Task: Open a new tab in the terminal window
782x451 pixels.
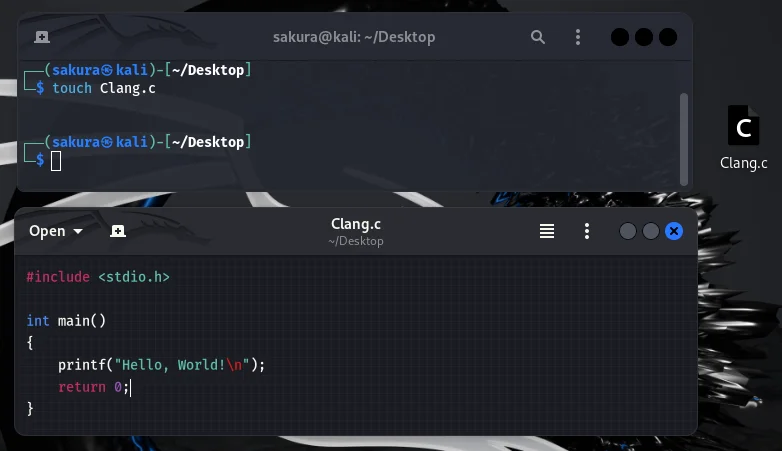Action: [42, 37]
